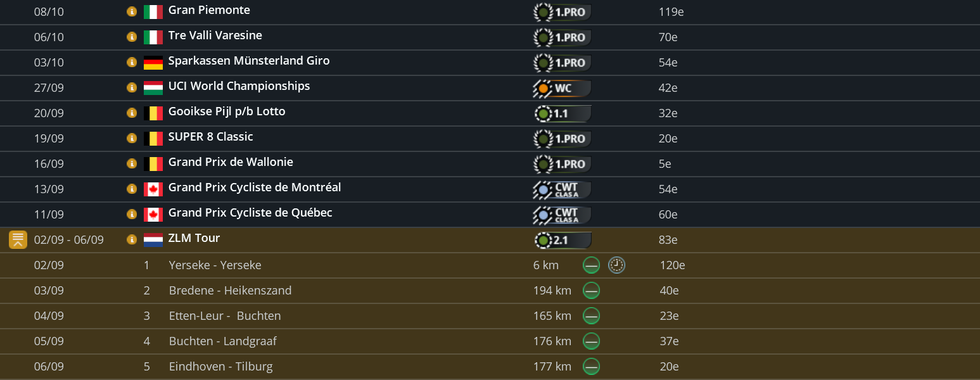Click info icon next to UCI World Championships
The image size is (980, 380).
(x=132, y=87)
